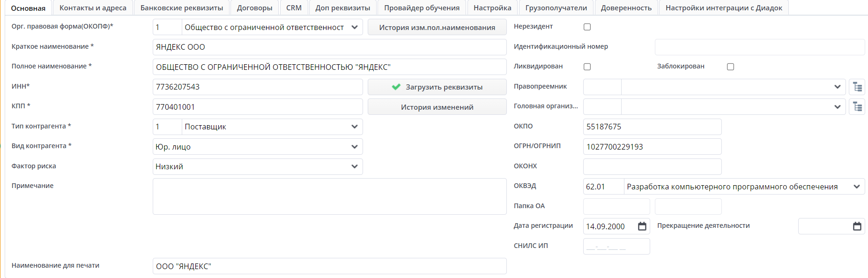The image size is (868, 278).
Task: Check the Заблокирован checkbox
Action: tap(730, 67)
